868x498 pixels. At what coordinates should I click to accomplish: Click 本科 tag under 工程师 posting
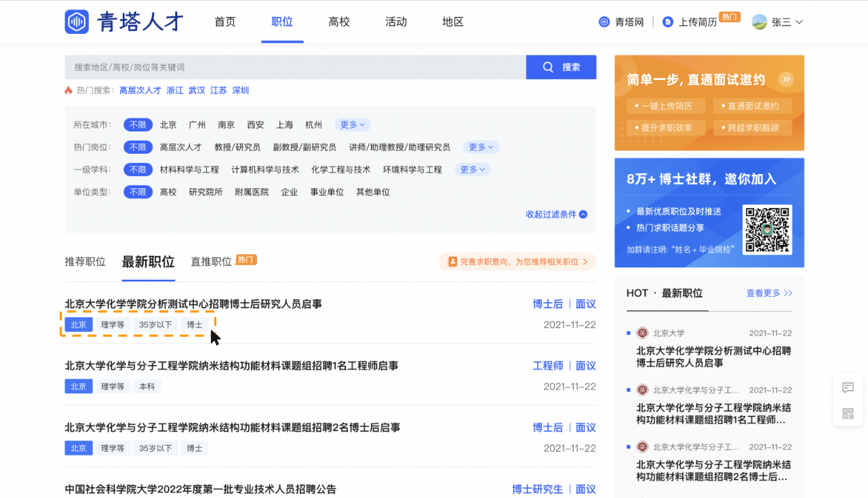(x=147, y=386)
